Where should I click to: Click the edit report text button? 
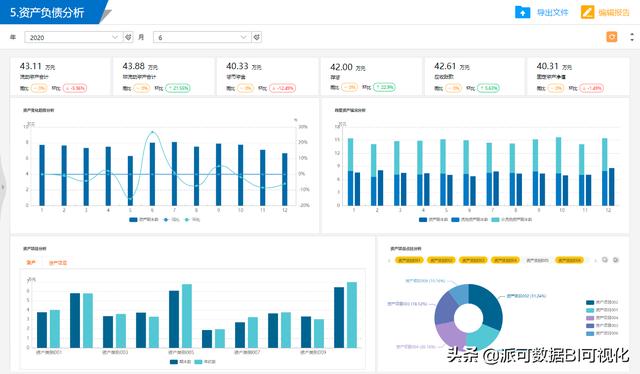tap(614, 13)
